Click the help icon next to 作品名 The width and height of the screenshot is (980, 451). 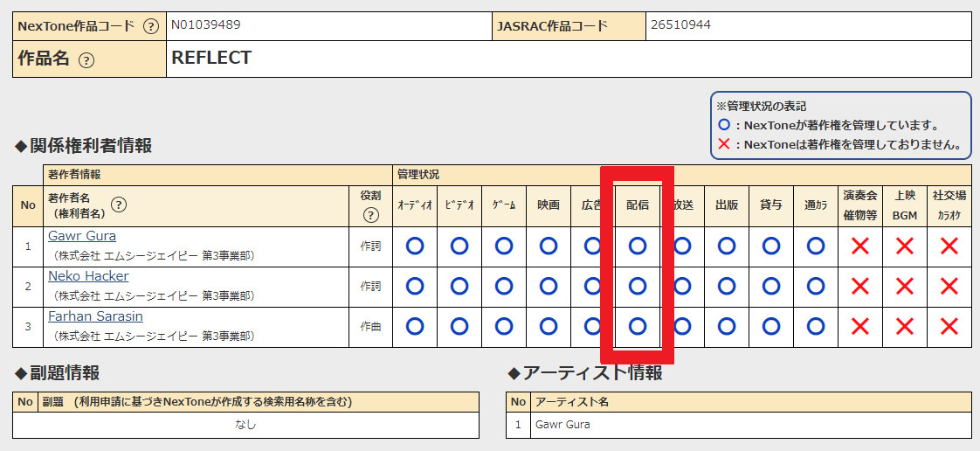(x=86, y=60)
